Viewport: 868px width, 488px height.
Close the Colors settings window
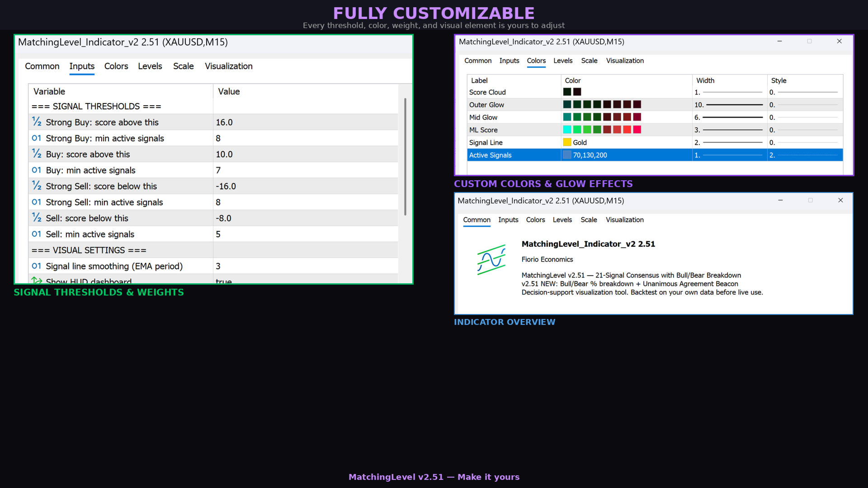(x=839, y=41)
